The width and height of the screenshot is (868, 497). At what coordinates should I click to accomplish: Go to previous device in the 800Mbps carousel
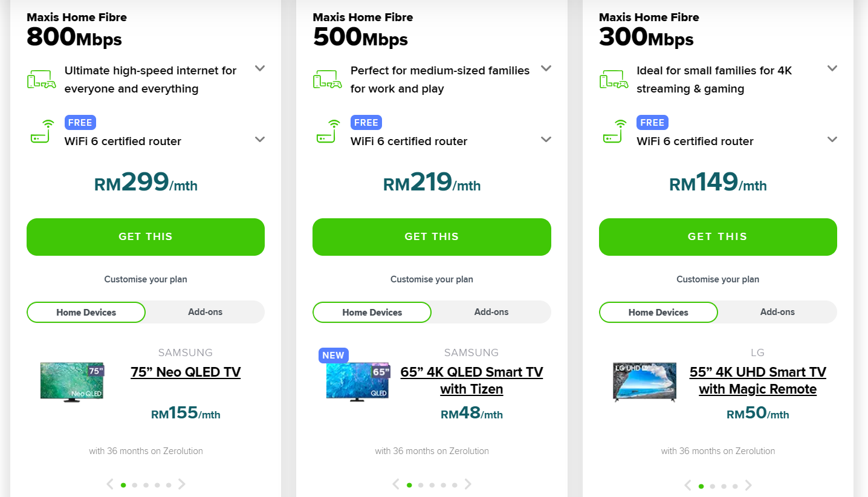[x=110, y=484]
